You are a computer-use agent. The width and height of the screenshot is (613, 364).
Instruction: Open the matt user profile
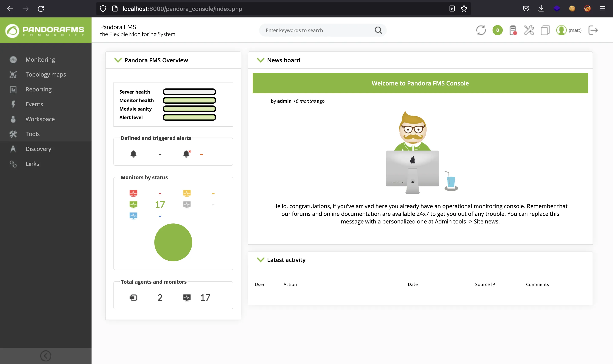(x=569, y=30)
